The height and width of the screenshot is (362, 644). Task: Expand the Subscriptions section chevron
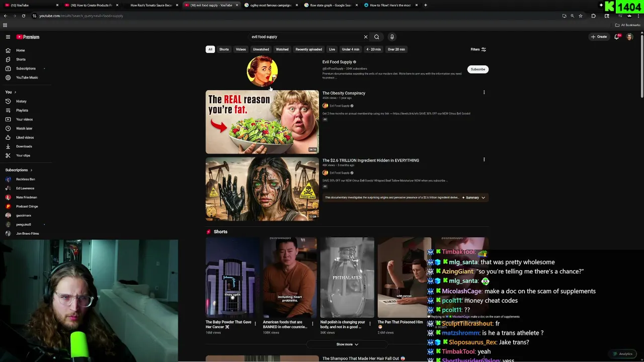(31, 170)
